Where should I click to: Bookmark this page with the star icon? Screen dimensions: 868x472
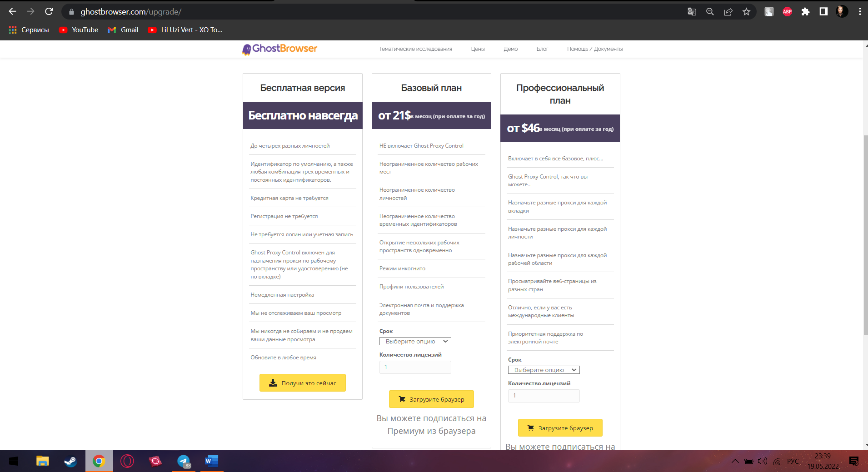[746, 12]
